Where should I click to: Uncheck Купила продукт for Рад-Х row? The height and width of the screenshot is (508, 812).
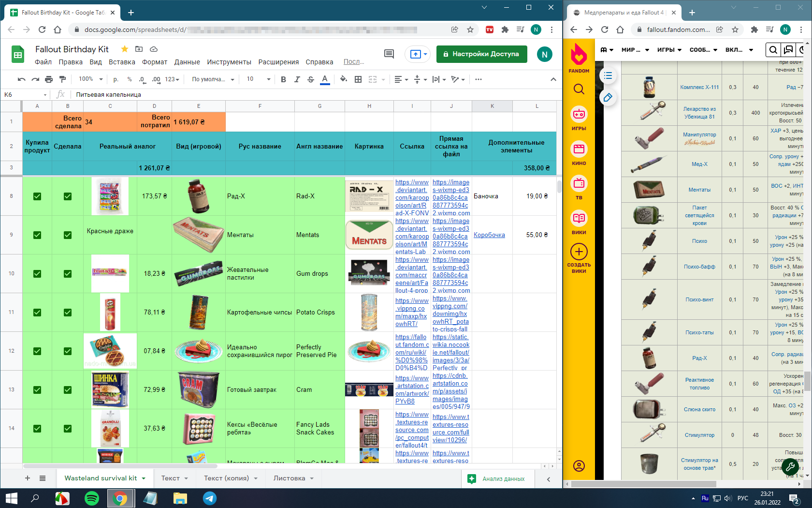(x=37, y=196)
